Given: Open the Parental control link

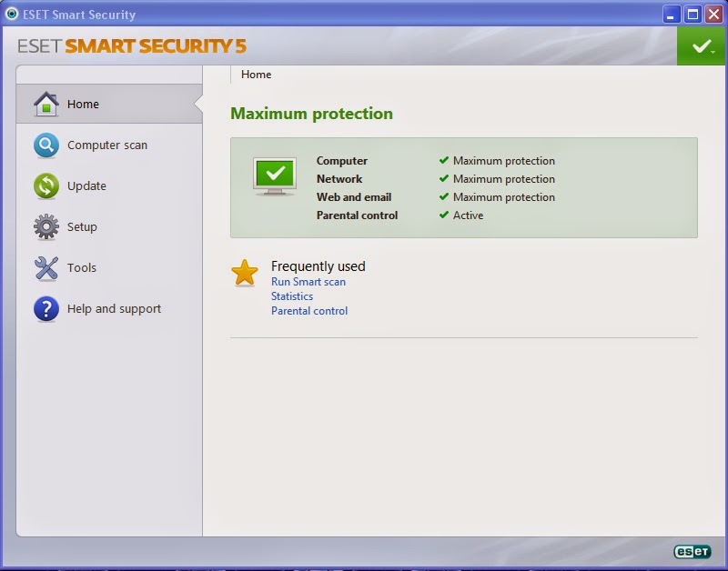Looking at the screenshot, I should coord(308,310).
